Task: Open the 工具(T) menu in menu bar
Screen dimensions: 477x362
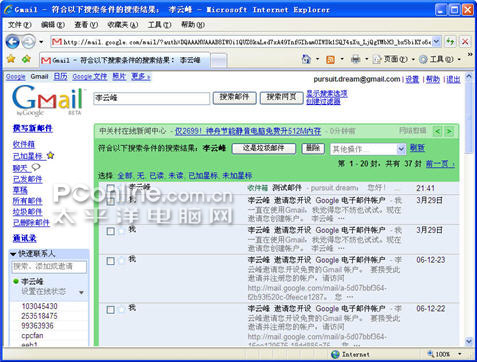Action: (x=160, y=25)
